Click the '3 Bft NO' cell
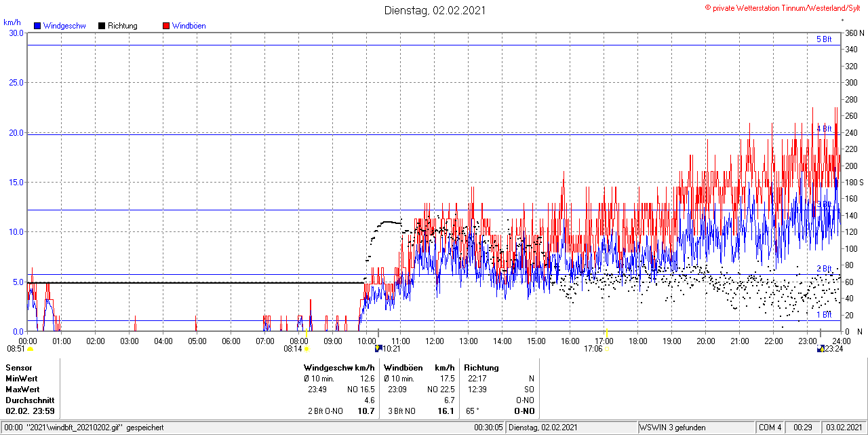The width and height of the screenshot is (868, 435). (x=402, y=411)
